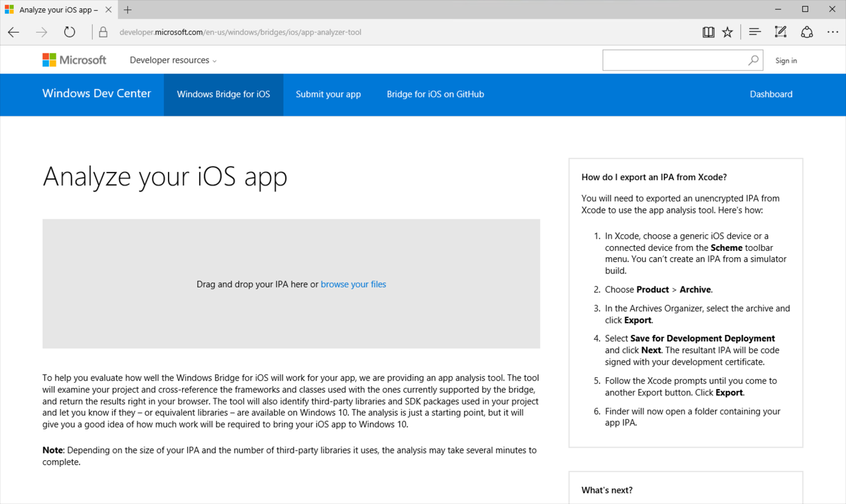
Task: Expand the Developer resources dropdown
Action: pos(173,60)
